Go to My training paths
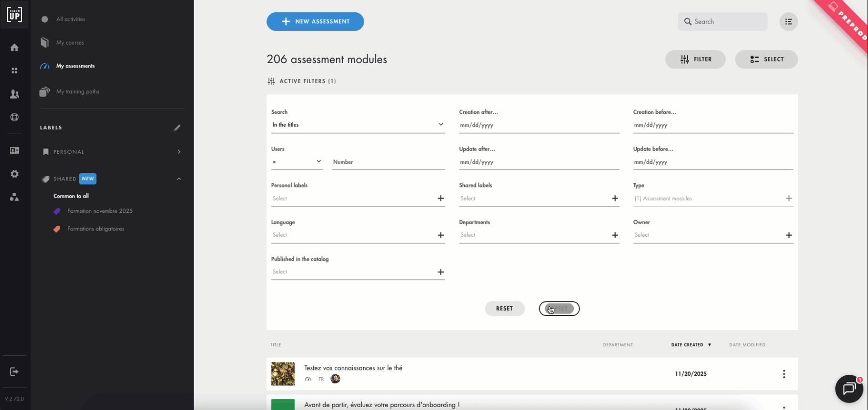 coord(77,91)
